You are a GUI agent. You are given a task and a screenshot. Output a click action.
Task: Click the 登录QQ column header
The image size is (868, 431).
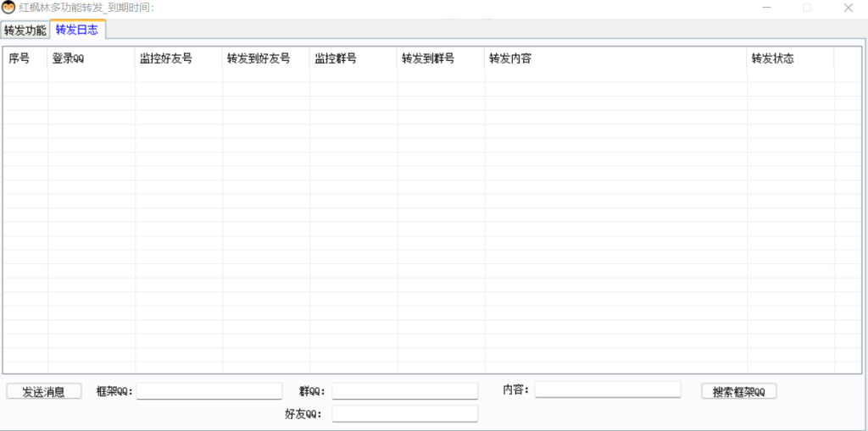pos(91,59)
